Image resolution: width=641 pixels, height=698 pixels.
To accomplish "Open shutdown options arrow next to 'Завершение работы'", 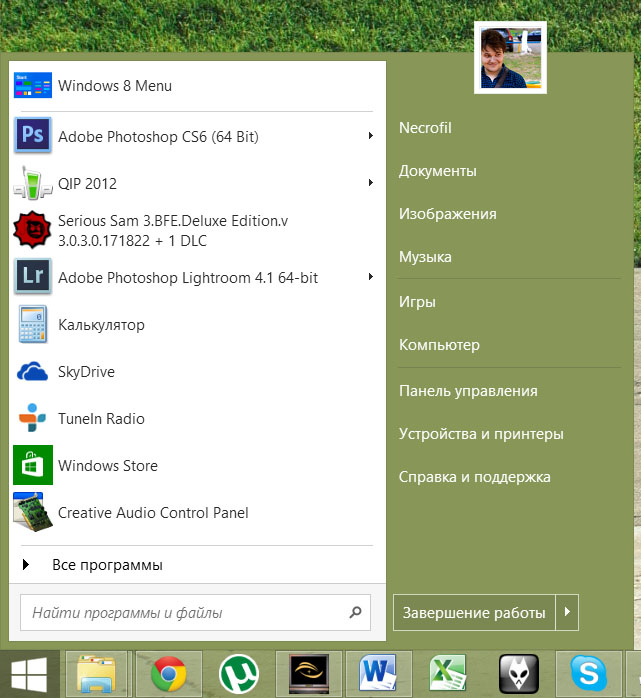I will [x=567, y=612].
